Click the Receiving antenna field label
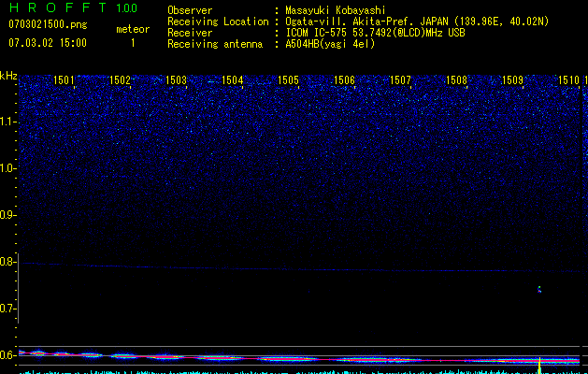Viewport: 588px width, 374px height. pos(215,44)
